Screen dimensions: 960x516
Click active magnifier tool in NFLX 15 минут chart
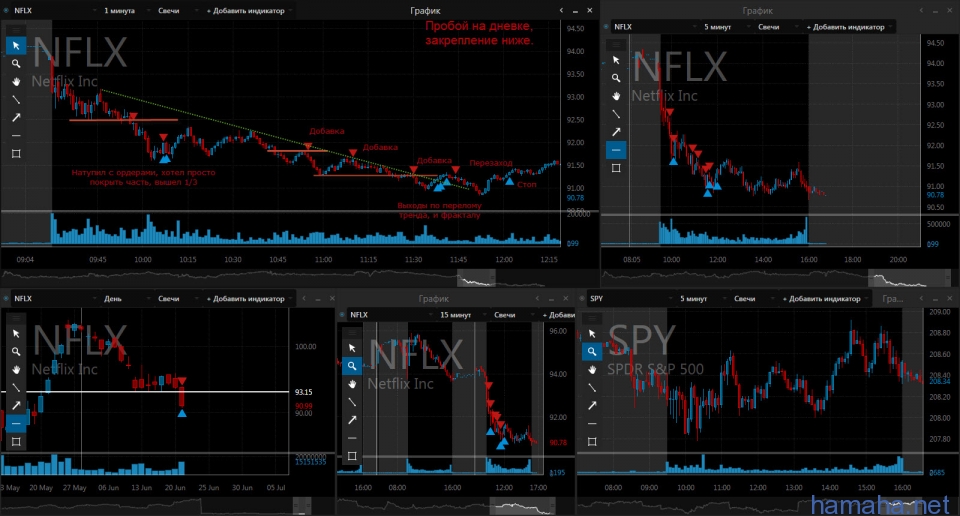[x=352, y=366]
